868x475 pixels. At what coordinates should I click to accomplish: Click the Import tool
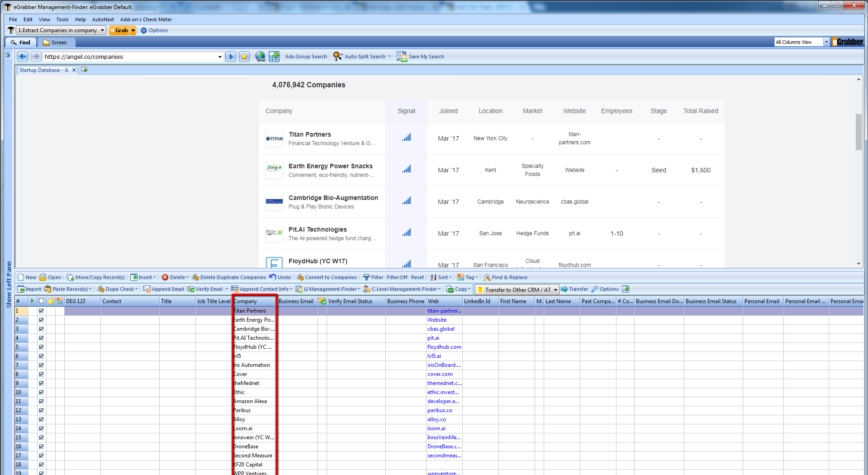tap(29, 289)
